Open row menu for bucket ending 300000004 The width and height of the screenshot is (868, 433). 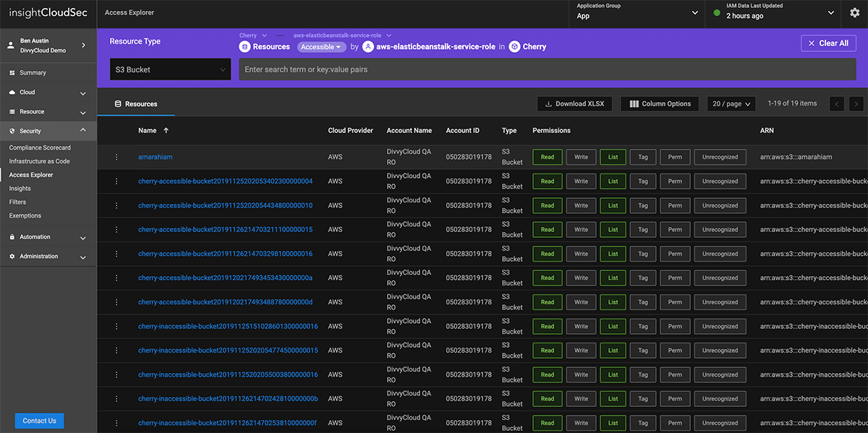coord(116,181)
